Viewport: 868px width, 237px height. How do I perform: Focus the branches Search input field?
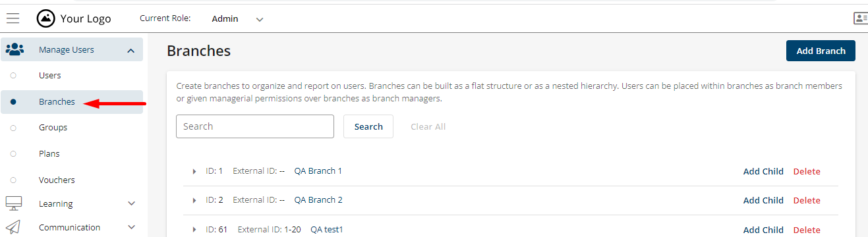[x=255, y=126]
